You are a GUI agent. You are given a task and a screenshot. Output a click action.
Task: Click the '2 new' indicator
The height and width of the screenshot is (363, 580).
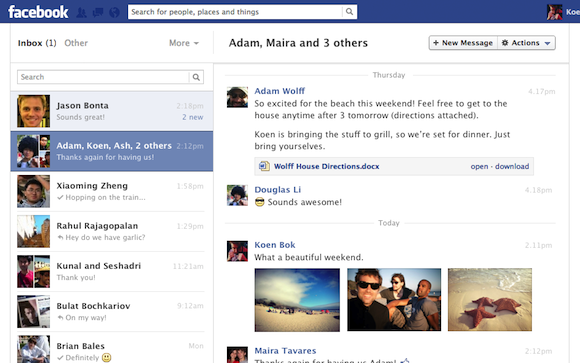coord(192,117)
